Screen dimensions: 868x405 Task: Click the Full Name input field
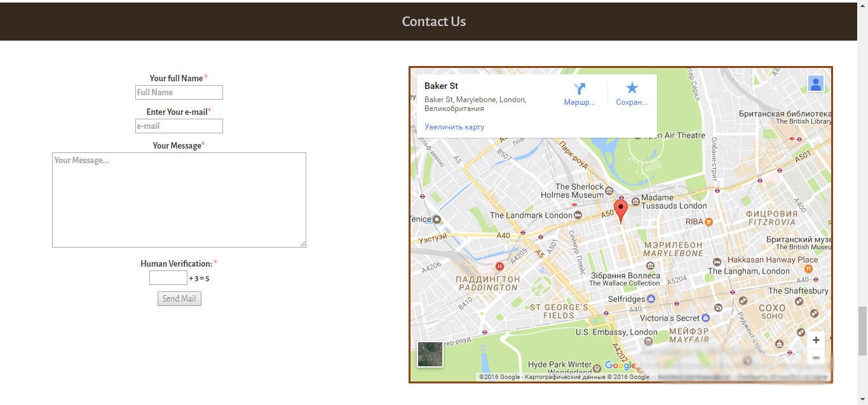[179, 93]
